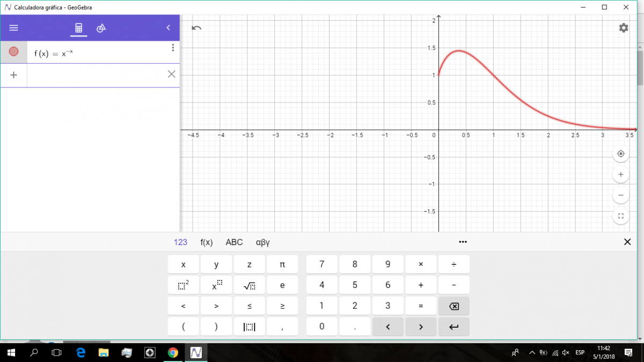
Task: Click the empty algebra input field
Action: 97,75
